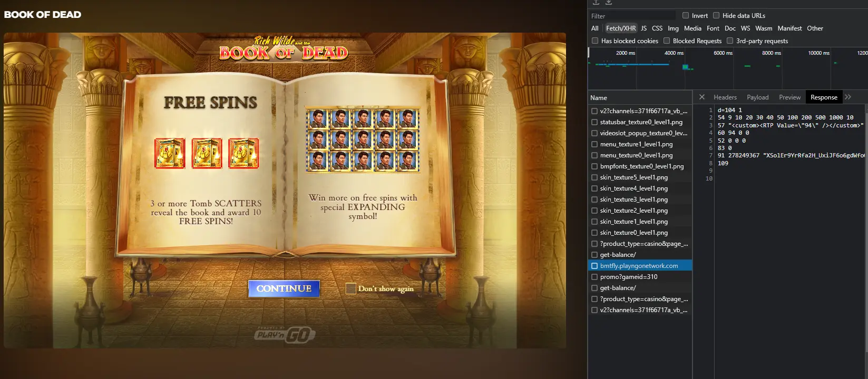The height and width of the screenshot is (379, 868).
Task: Click the third Tomb scatter symbol
Action: 243,153
